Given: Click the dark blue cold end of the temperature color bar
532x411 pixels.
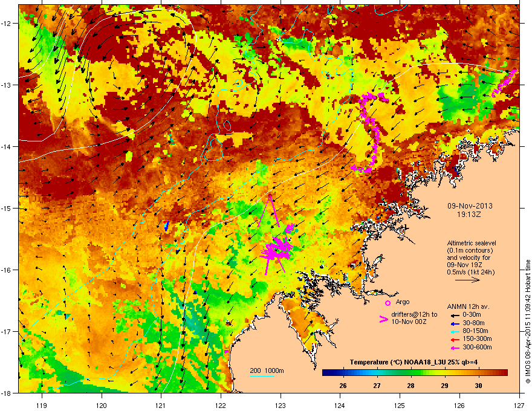Looking at the screenshot, I should pyautogui.click(x=328, y=373).
